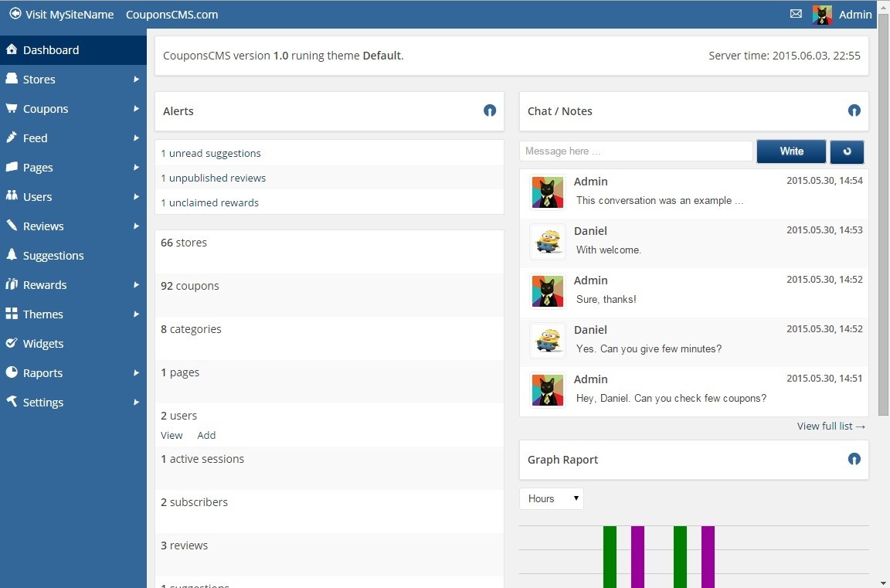Click the 1 unread suggestions alert

(x=211, y=153)
